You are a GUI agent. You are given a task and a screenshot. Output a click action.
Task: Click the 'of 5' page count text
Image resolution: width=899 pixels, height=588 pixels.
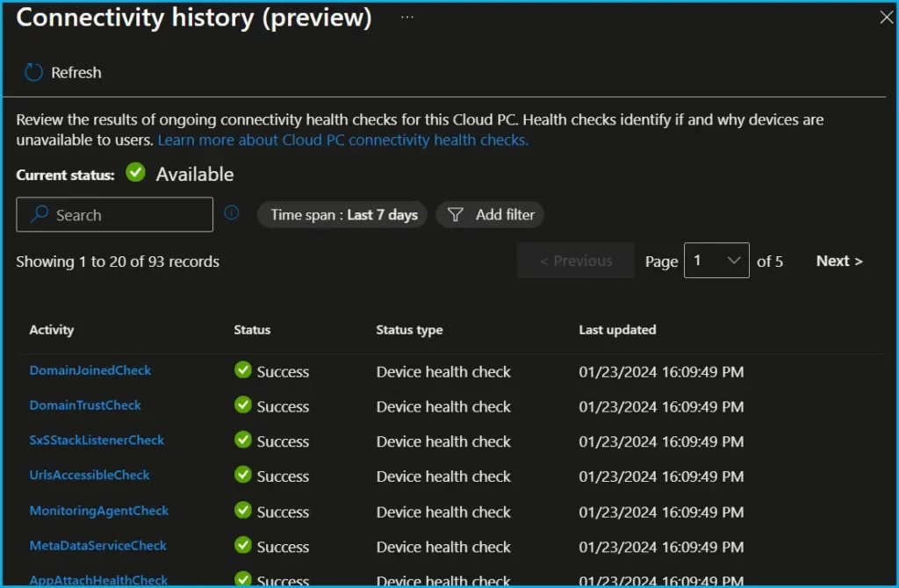[770, 262]
